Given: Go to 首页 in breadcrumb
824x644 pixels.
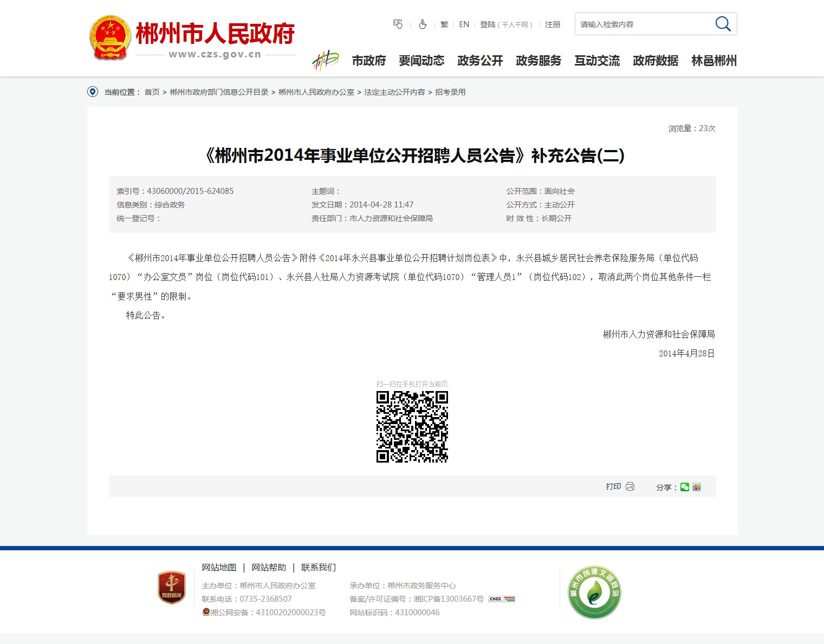Looking at the screenshot, I should pos(152,92).
